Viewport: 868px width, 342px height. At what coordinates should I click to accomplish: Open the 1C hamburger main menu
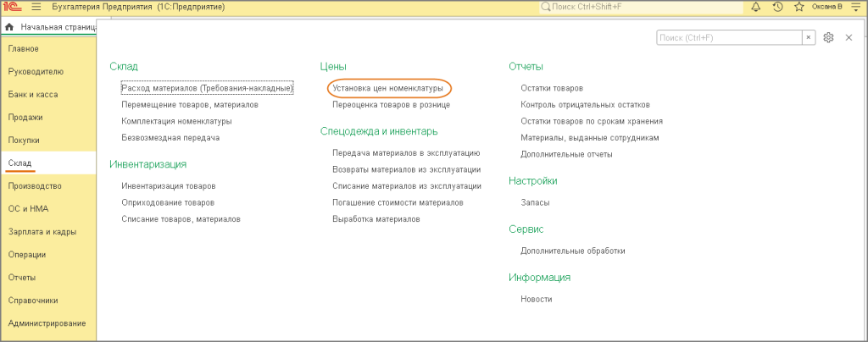pyautogui.click(x=36, y=7)
